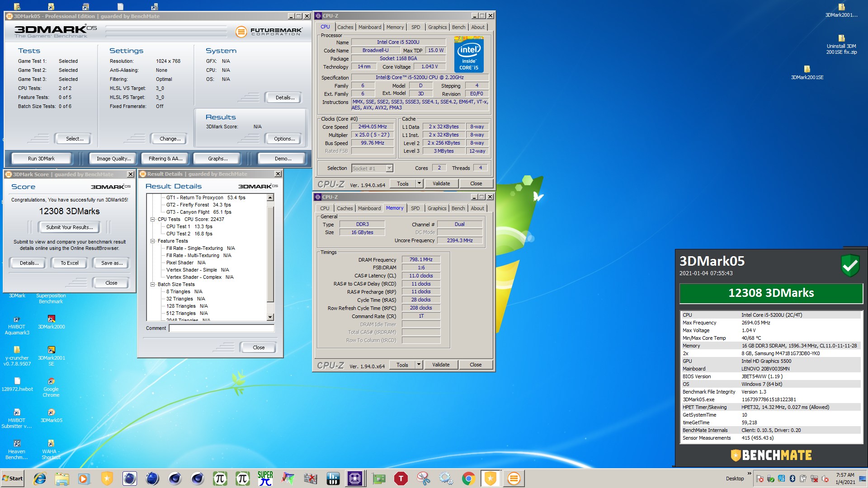Viewport: 868px width, 488px height.
Task: Open About tab in lower CPU-Z window
Action: 477,208
